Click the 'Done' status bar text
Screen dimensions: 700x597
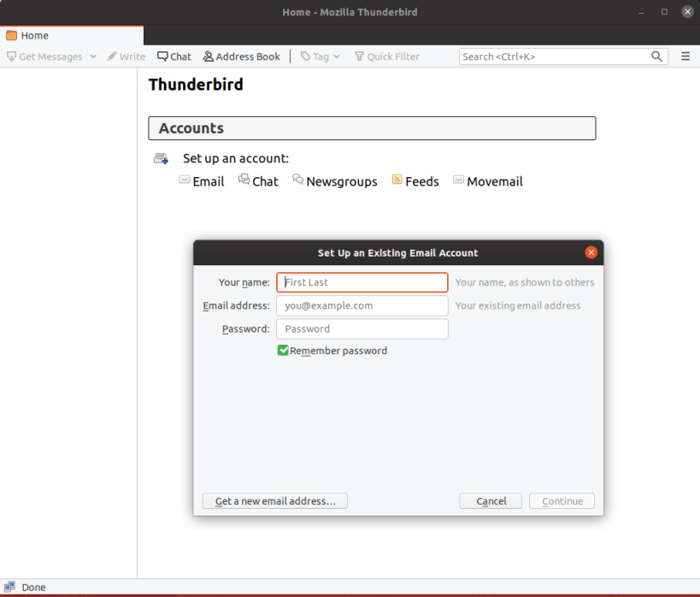click(34, 588)
